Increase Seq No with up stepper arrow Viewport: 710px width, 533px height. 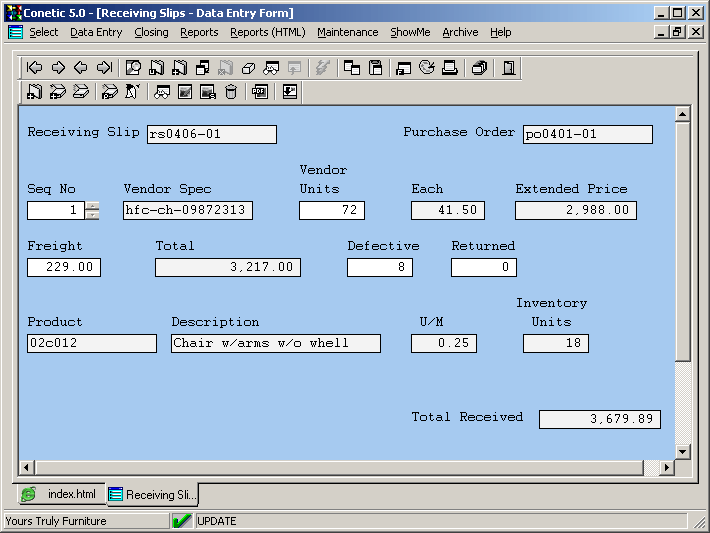pos(92,206)
